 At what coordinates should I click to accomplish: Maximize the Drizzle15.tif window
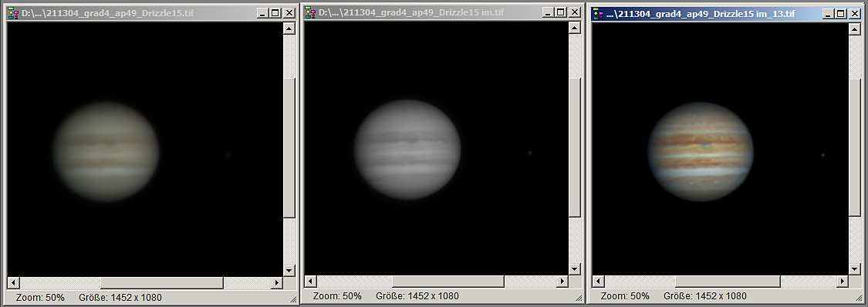pos(275,12)
